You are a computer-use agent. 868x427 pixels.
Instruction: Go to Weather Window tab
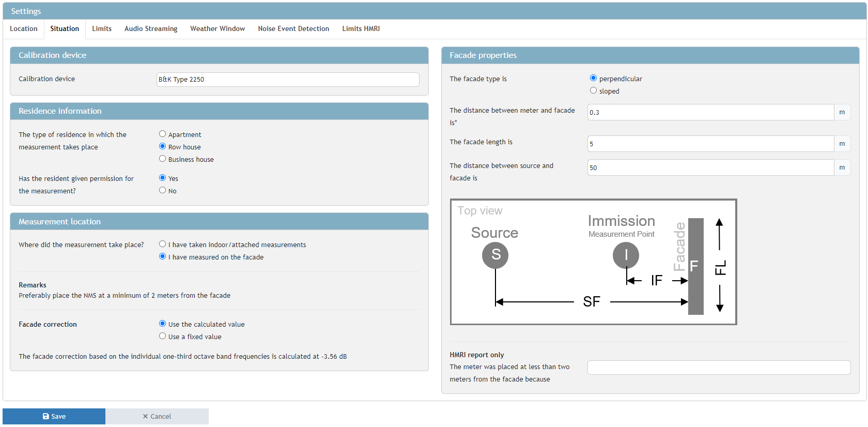pyautogui.click(x=218, y=29)
